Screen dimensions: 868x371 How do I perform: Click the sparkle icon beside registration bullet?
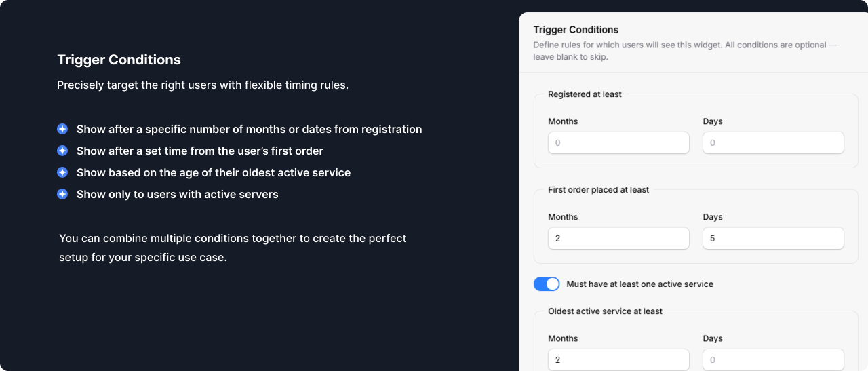point(62,129)
